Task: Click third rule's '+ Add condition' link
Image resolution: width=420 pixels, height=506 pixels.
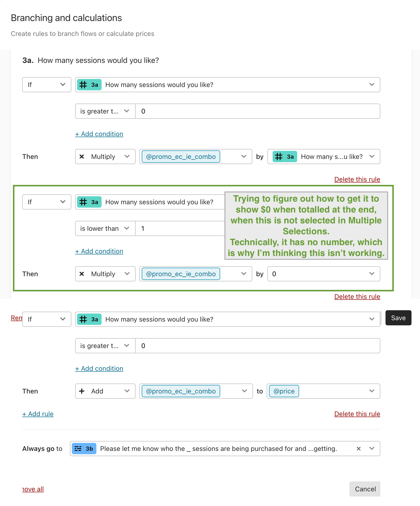Action: point(99,369)
